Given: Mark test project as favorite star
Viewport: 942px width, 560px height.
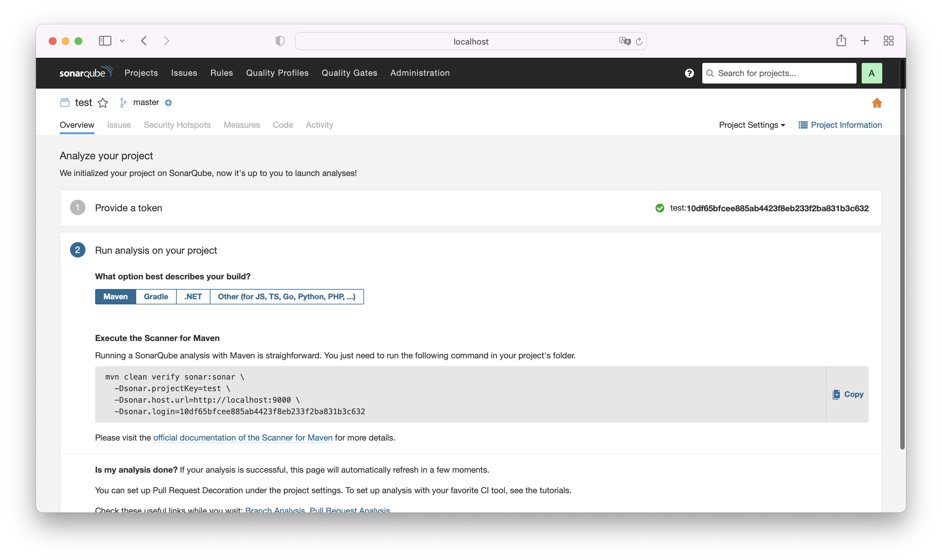Looking at the screenshot, I should point(103,103).
